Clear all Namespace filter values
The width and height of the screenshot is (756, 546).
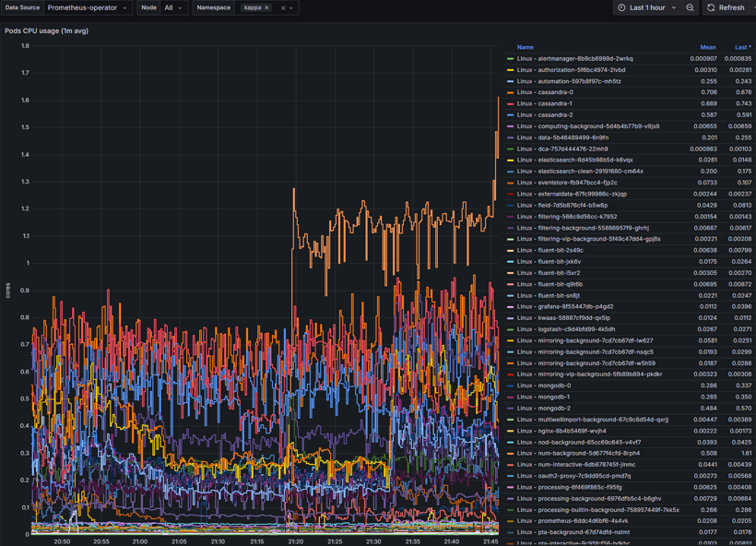283,7
